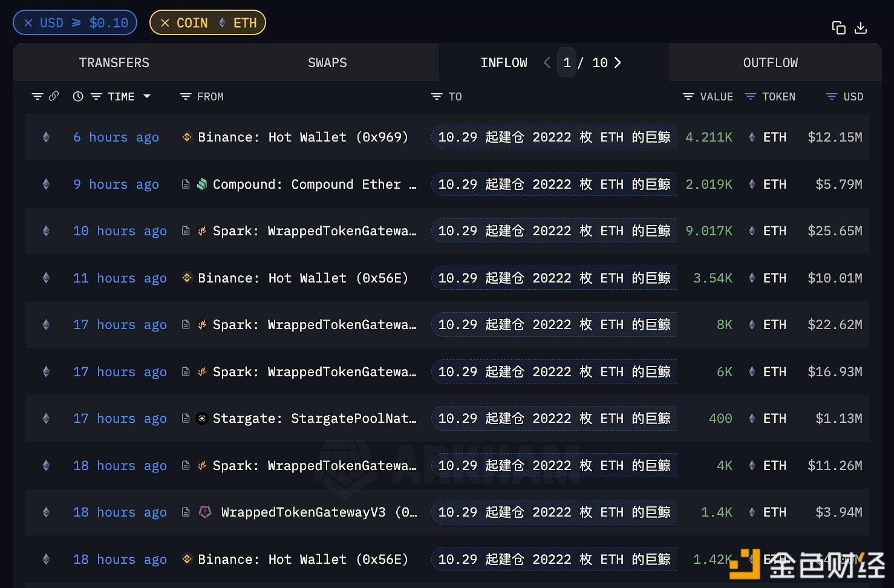
Task: Filter the VALUE column
Action: (x=688, y=97)
